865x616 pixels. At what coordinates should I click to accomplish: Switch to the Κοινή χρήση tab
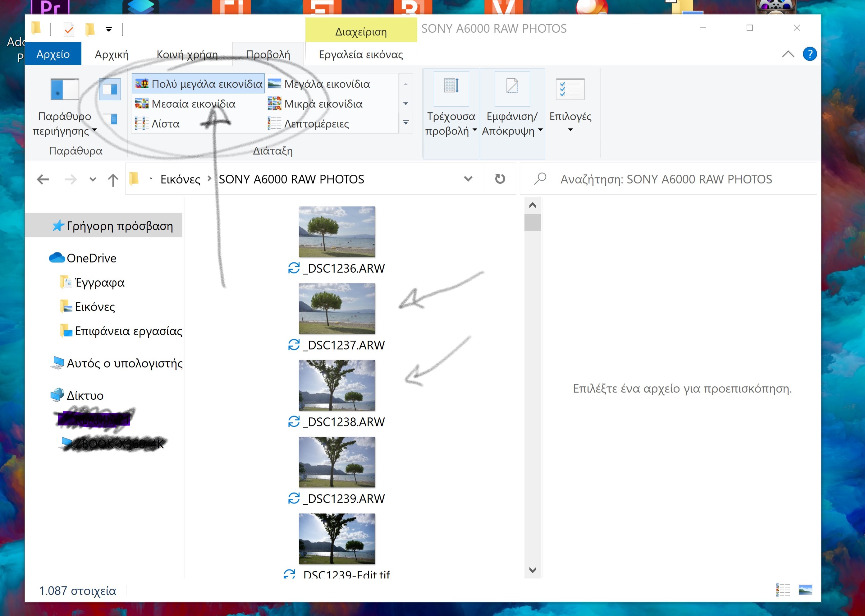click(x=187, y=54)
